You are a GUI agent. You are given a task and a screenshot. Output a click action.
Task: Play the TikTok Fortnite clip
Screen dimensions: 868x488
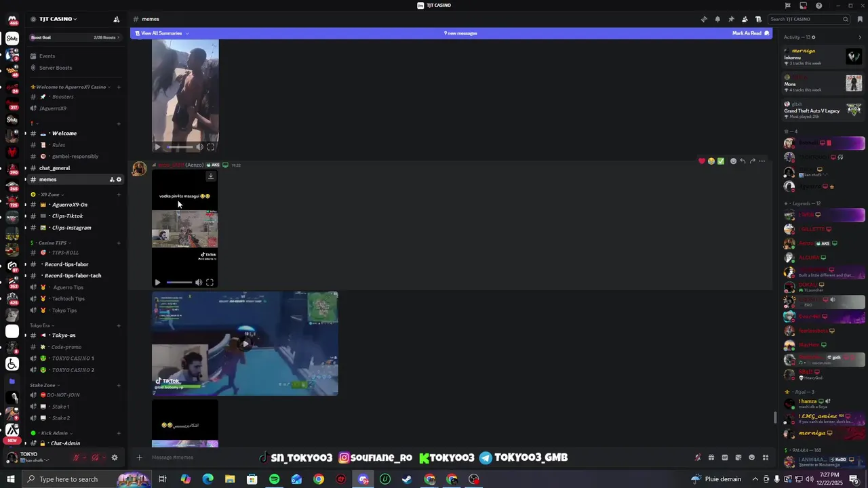[245, 344]
